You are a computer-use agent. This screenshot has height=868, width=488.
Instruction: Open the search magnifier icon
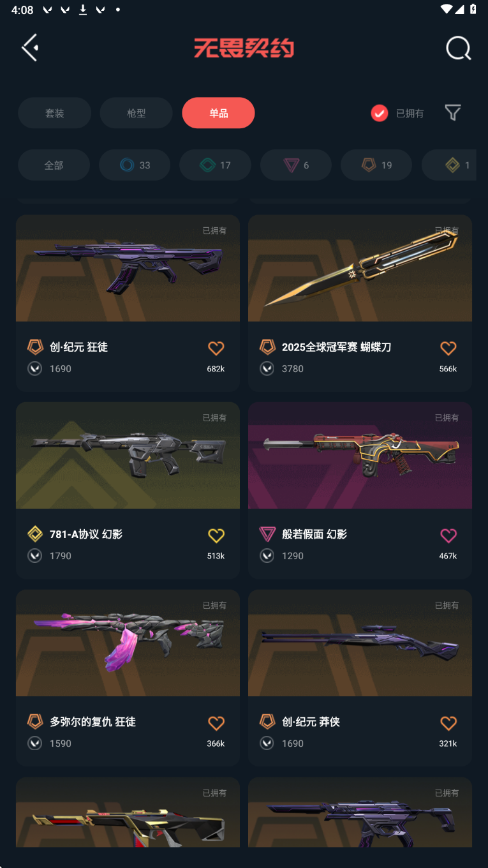click(458, 48)
